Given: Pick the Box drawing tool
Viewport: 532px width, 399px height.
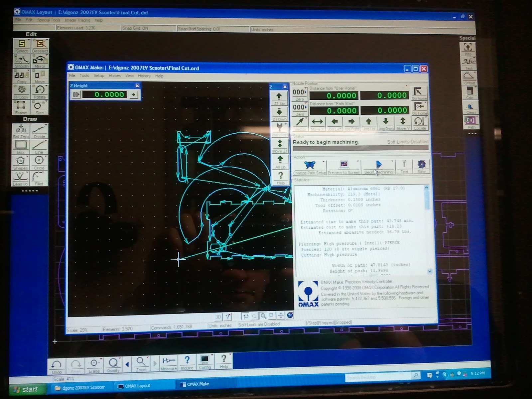Looking at the screenshot, I should point(21,147).
